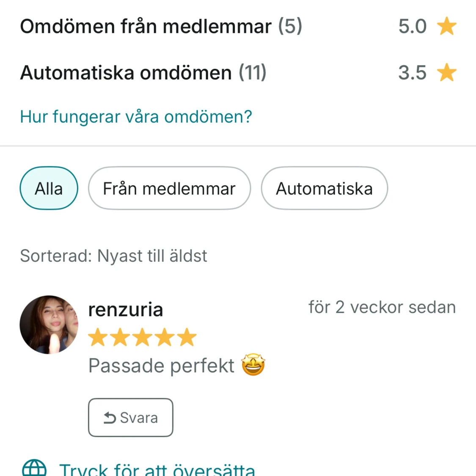Open "Hur fungerar våra omdömen?" link
This screenshot has height=476, width=476.
pos(136,117)
